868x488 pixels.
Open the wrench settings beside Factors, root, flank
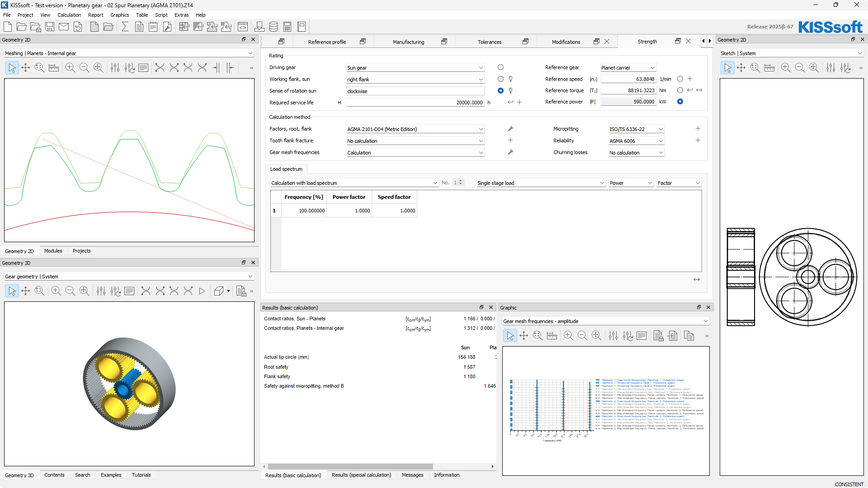pos(510,129)
